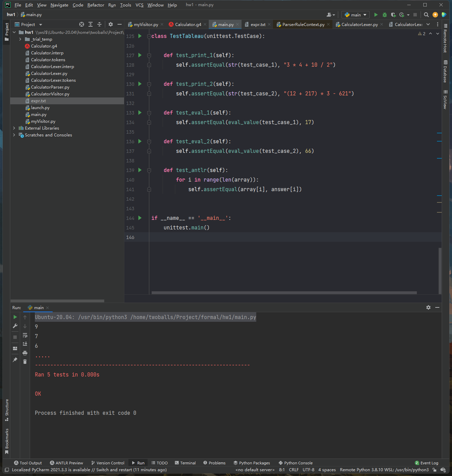
Task: Fold the test_print_2 method in the gutter
Action: [x=149, y=84]
